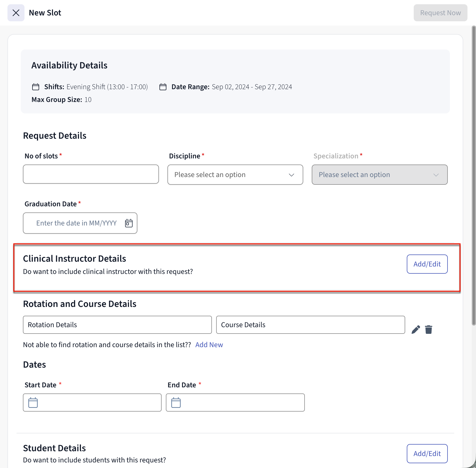The image size is (476, 468).
Task: Click the vertical scrollbar on the right
Action: tap(473, 176)
